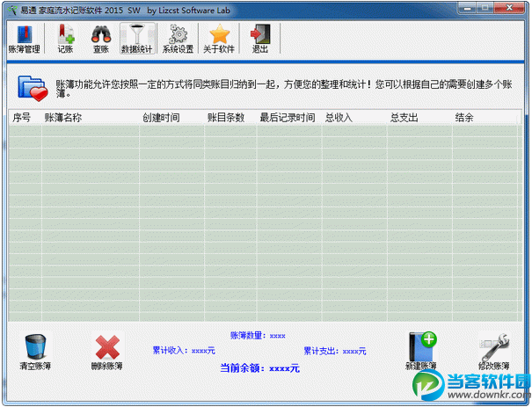
Task: Sort by 账簿名称 column header
Action: [x=91, y=118]
